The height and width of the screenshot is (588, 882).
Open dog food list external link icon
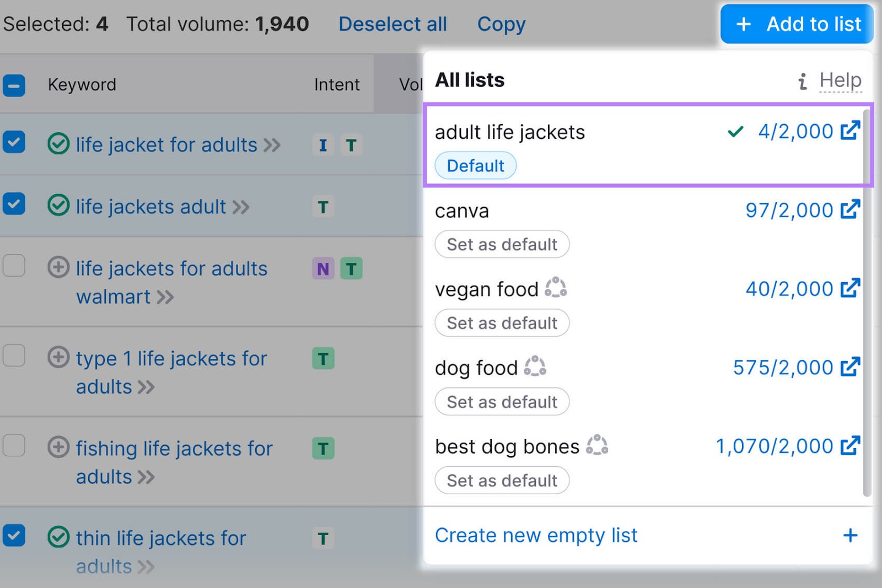(x=850, y=367)
